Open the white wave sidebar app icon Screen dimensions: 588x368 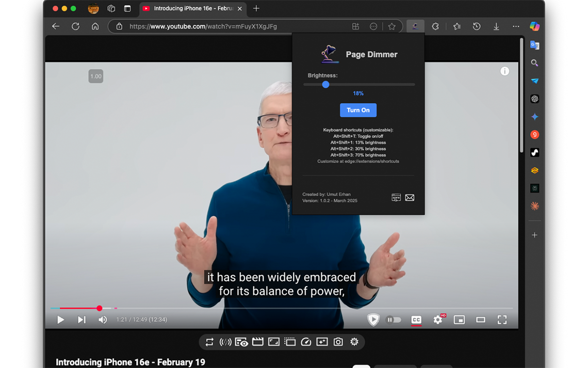[x=535, y=153]
